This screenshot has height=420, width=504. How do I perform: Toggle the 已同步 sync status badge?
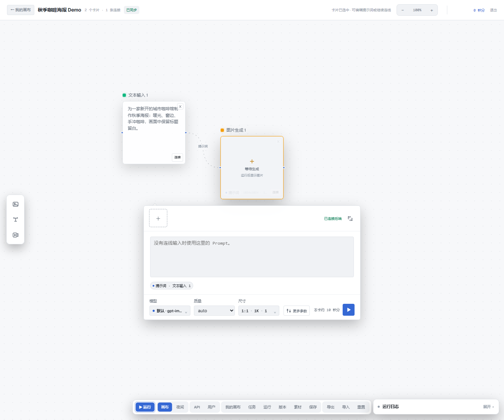click(132, 10)
